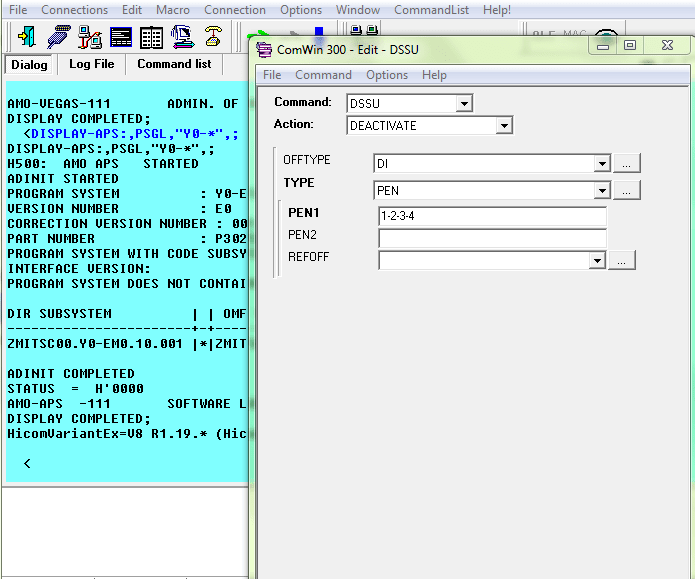Click the ADINIT COMPLETED line in terminal
Viewport: 695px width, 579px height.
point(71,374)
